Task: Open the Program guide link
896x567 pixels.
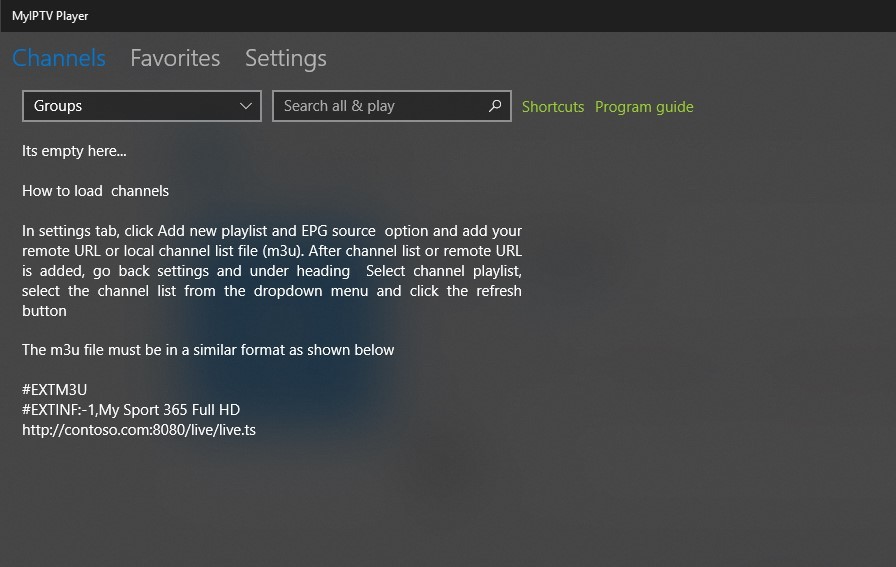Action: pyautogui.click(x=644, y=107)
